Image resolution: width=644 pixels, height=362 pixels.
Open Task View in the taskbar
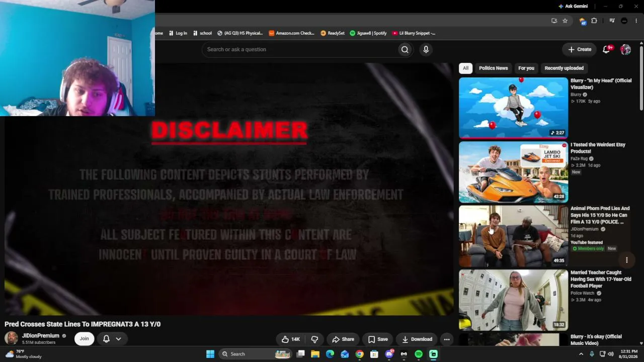(x=300, y=354)
